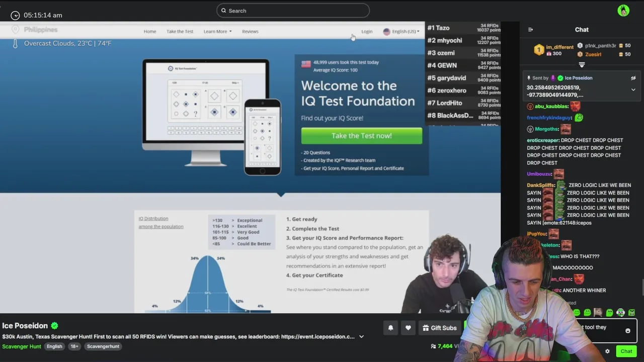Screen dimensions: 644x362
Task: Click the p1nk_panth3r gifter name
Action: coord(601,46)
